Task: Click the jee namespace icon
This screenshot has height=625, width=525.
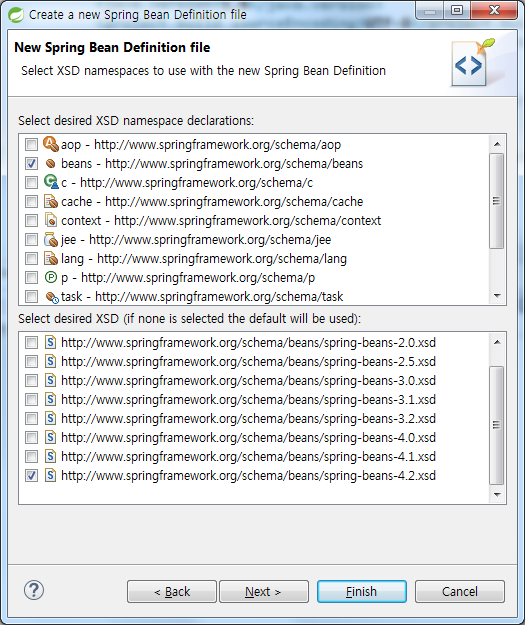Action: [x=51, y=239]
